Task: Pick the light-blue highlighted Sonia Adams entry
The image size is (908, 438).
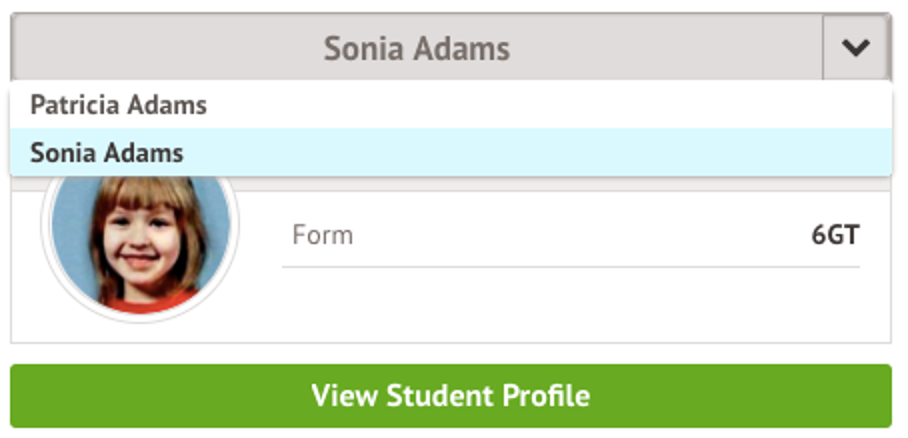Action: click(x=107, y=153)
